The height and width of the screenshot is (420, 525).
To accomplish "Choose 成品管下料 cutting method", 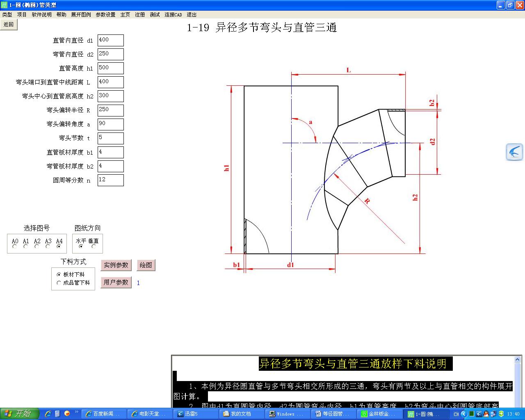I will (x=59, y=283).
